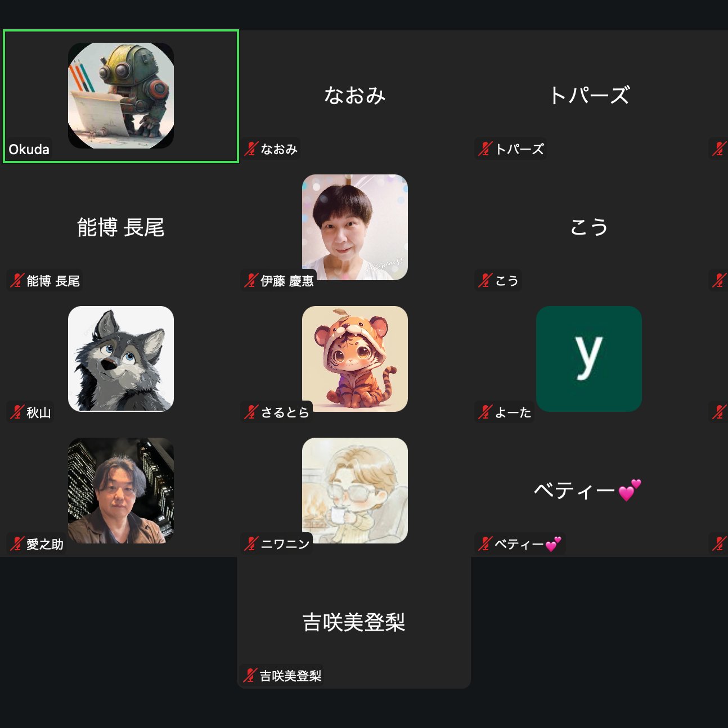Image resolution: width=728 pixels, height=728 pixels.
Task: Click the muted mic icon beside なおみ
Action: point(251,149)
